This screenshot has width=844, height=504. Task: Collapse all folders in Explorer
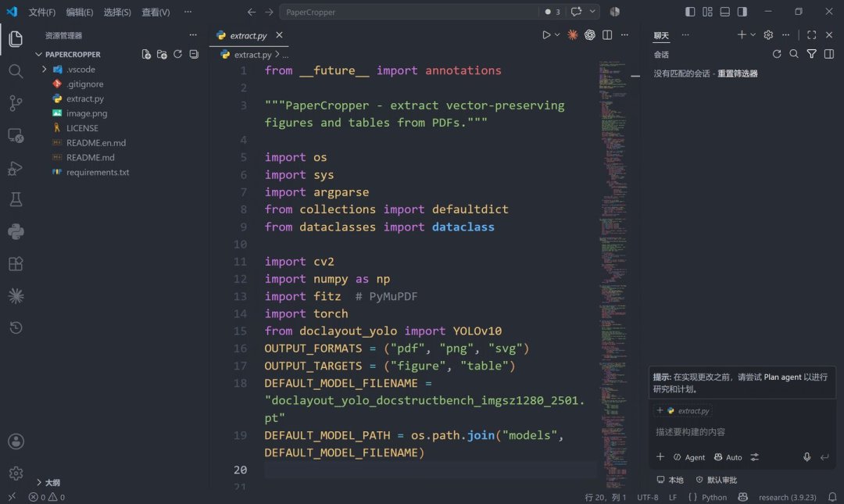194,55
